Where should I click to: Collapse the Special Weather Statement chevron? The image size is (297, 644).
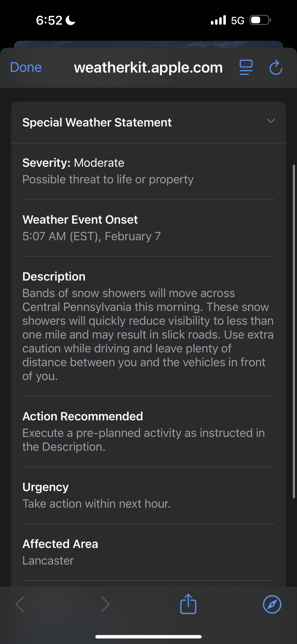pyautogui.click(x=271, y=121)
